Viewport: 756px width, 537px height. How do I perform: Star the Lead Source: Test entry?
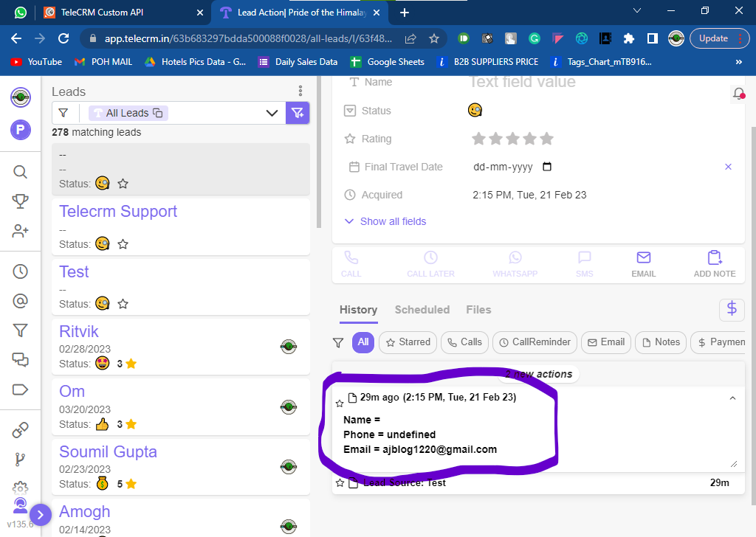(x=340, y=482)
